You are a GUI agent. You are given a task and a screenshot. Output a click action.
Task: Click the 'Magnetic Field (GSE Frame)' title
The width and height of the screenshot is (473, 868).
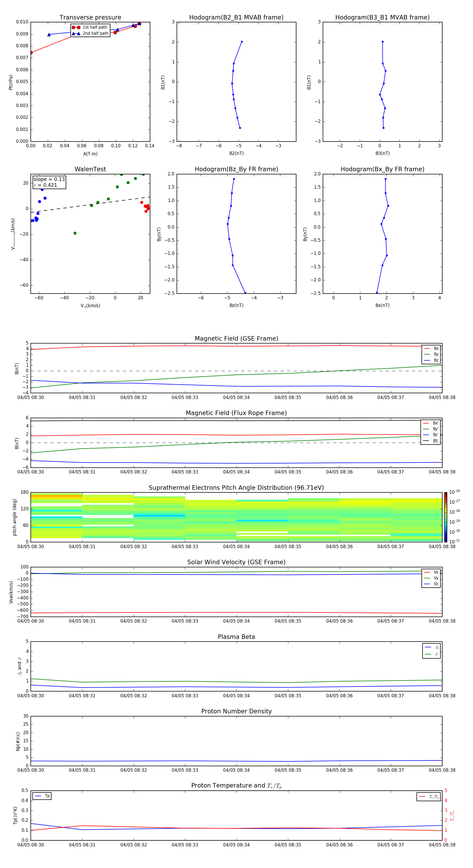[x=236, y=339]
